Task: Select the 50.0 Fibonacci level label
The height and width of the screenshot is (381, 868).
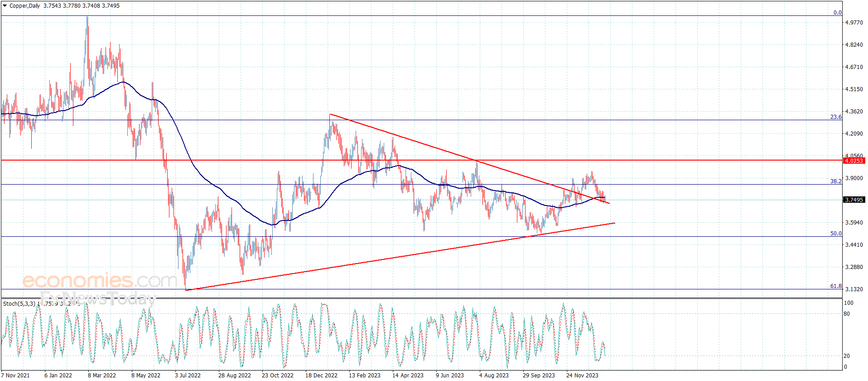Action: pyautogui.click(x=836, y=234)
